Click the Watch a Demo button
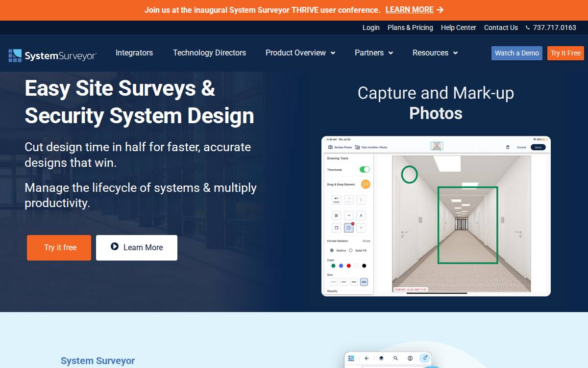The image size is (588, 368). [x=517, y=53]
